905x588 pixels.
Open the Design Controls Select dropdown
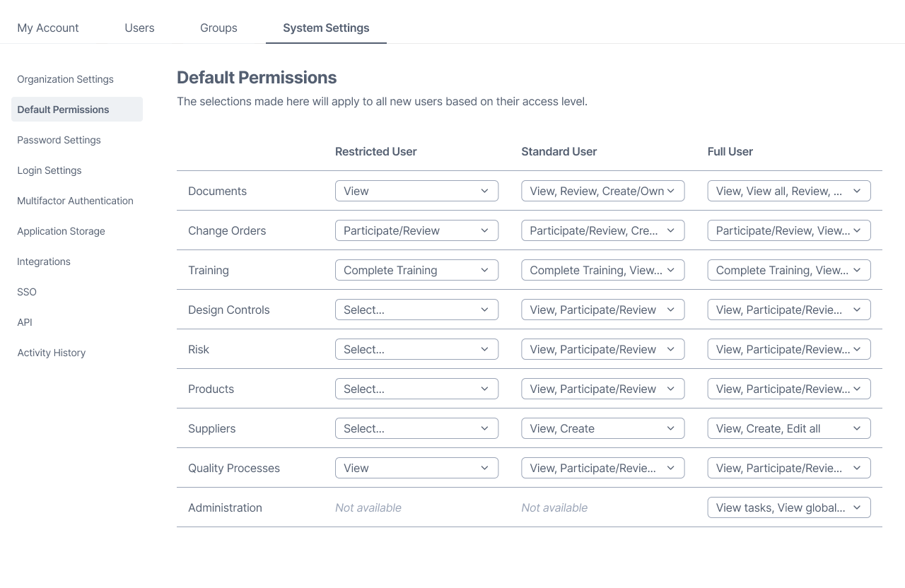(x=416, y=310)
